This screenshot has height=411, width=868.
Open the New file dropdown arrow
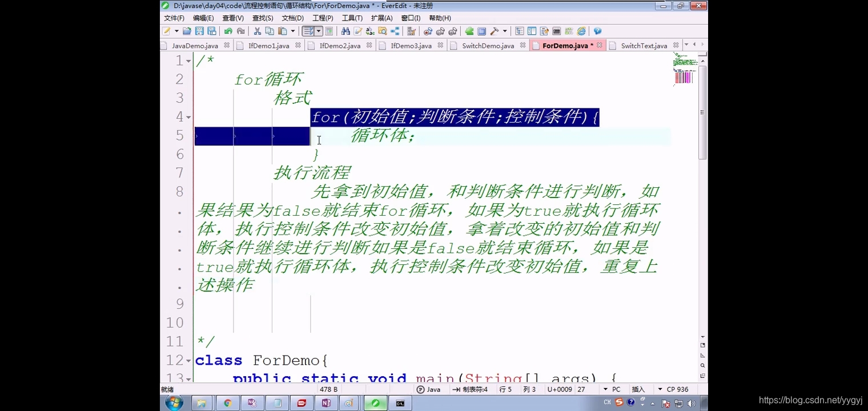176,31
